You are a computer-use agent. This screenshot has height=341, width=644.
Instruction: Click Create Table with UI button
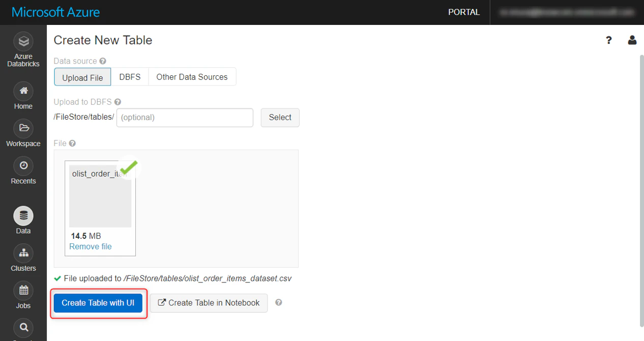(98, 303)
